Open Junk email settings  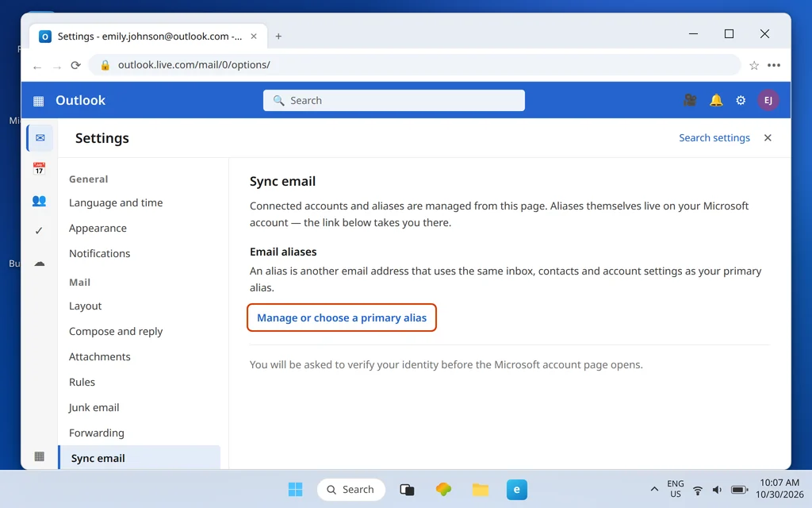pyautogui.click(x=94, y=407)
